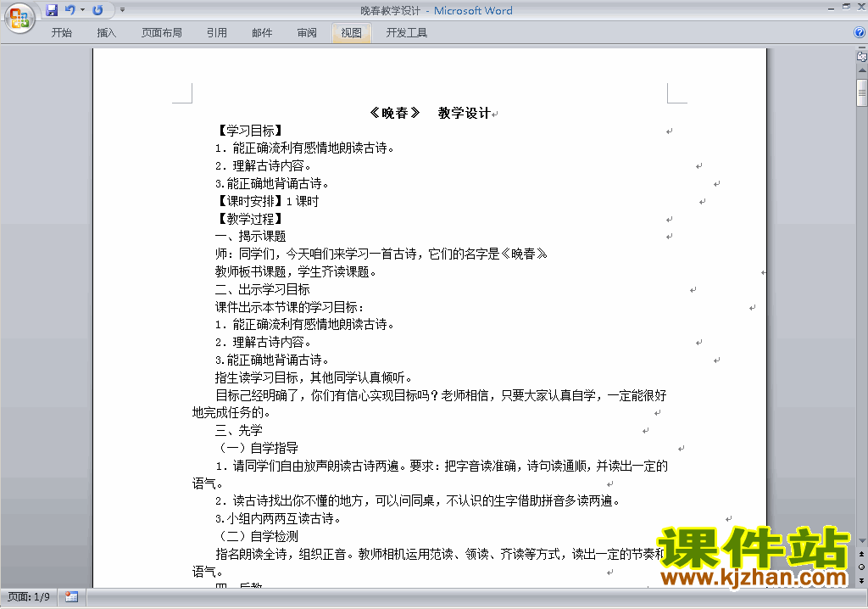Click the heading 一、揭示课题
868x609 pixels.
250,236
